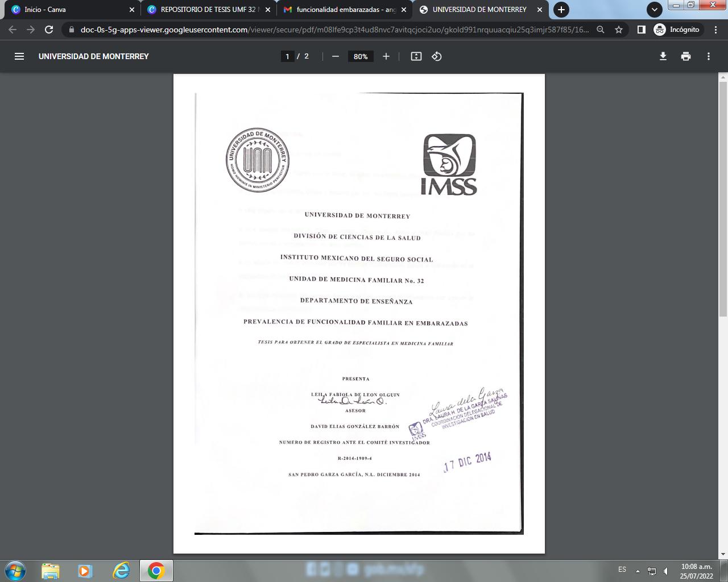The image size is (728, 582).
Task: Click the 17 DIC 2014 date stamp
Action: pyautogui.click(x=468, y=463)
